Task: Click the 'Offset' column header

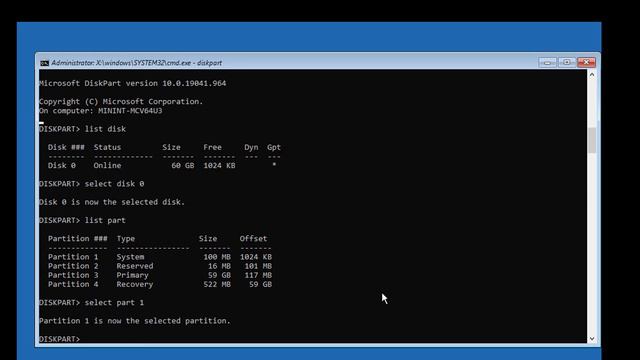Action: coord(253,239)
